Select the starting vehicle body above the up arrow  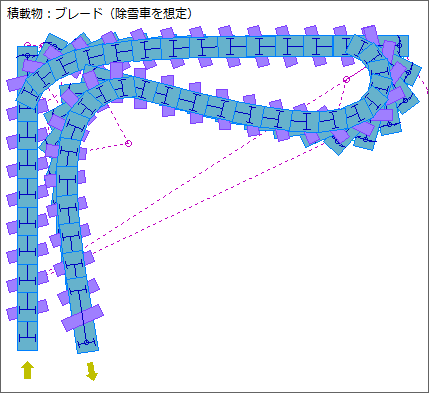[27, 336]
